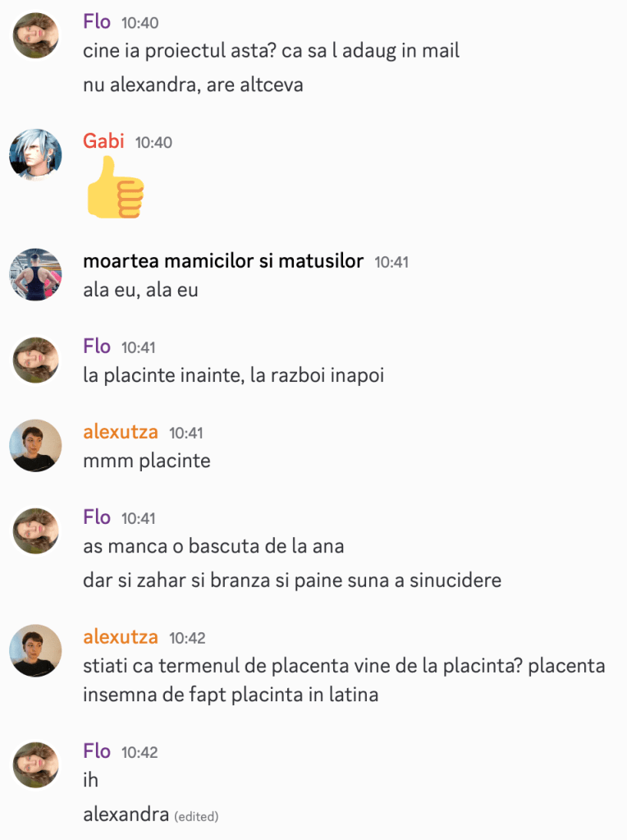Click the '(edited)' label after alexandra
Viewport: 627px width, 840px height.
tap(196, 816)
